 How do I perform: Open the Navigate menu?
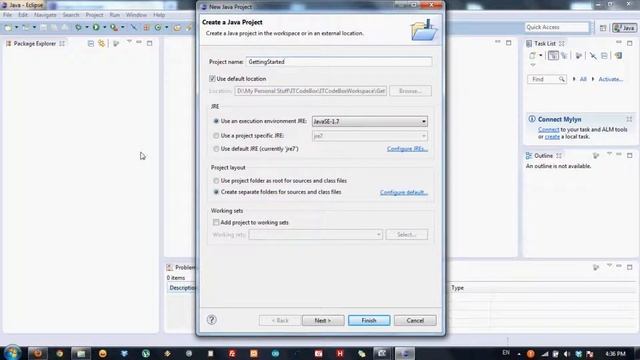pos(45,15)
